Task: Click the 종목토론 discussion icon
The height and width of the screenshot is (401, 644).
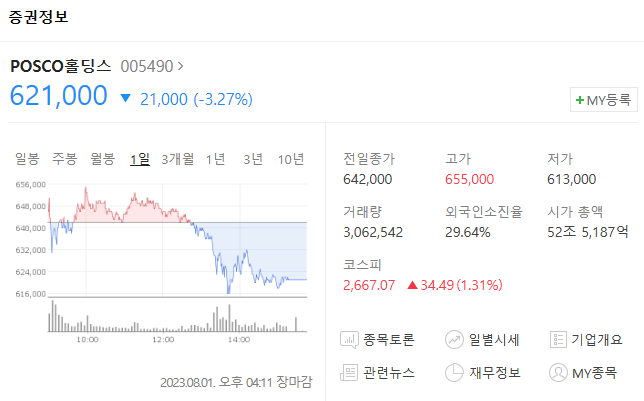Action: [350, 340]
